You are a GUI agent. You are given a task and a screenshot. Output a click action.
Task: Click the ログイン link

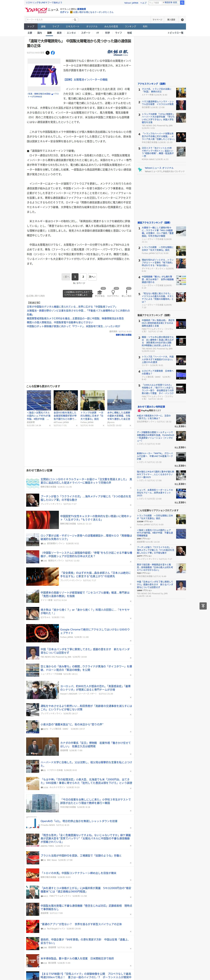(64, 12)
